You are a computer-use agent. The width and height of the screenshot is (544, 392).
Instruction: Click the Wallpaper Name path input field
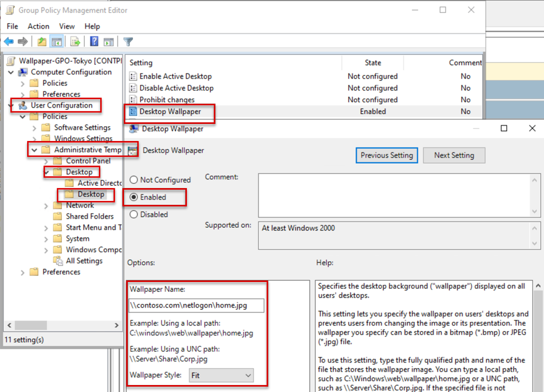(x=196, y=305)
